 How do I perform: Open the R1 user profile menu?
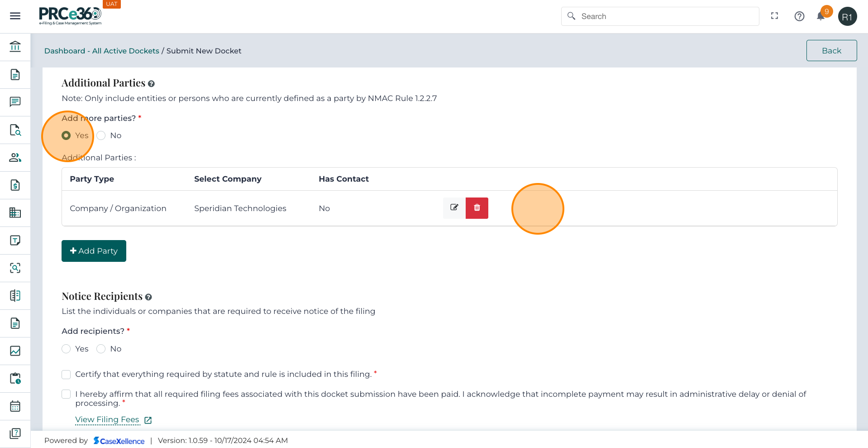[x=847, y=17]
